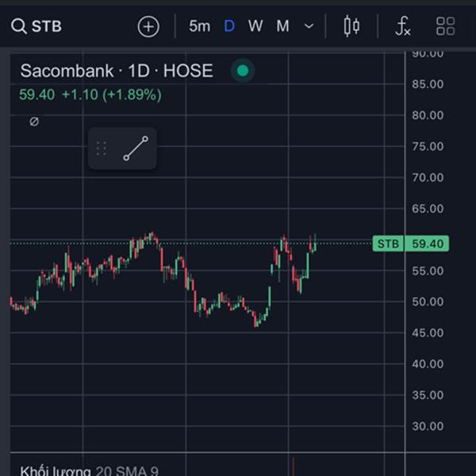Click the latest green candle on chart

(x=315, y=244)
